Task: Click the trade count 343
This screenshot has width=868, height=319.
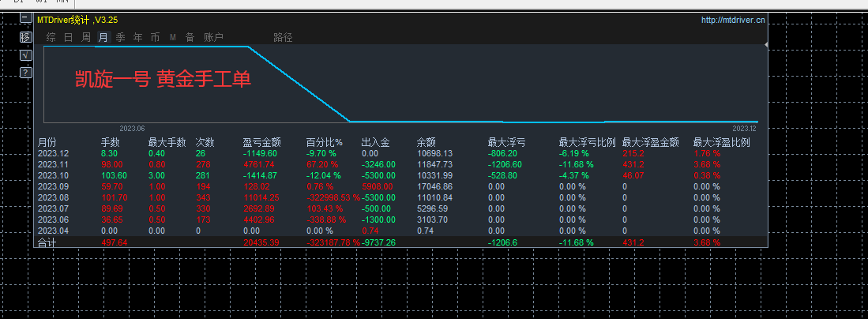Action: click(203, 197)
